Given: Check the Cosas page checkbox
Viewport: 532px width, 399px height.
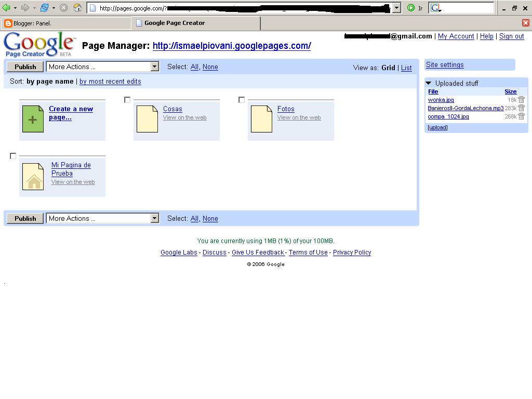Looking at the screenshot, I should point(127,100).
